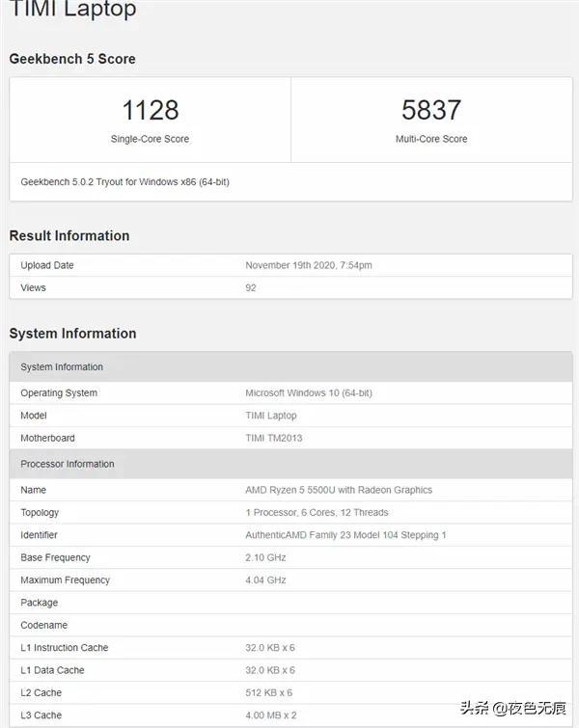
Task: Select the '2.10 GHz' base frequency value
Action: tap(265, 557)
